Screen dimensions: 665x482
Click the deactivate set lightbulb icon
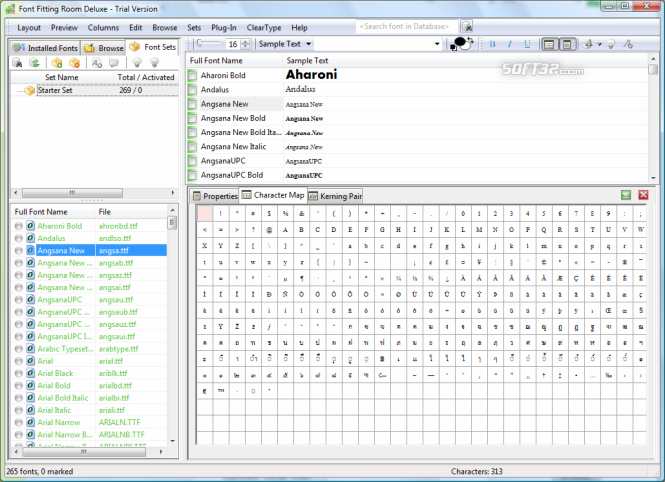click(x=154, y=63)
